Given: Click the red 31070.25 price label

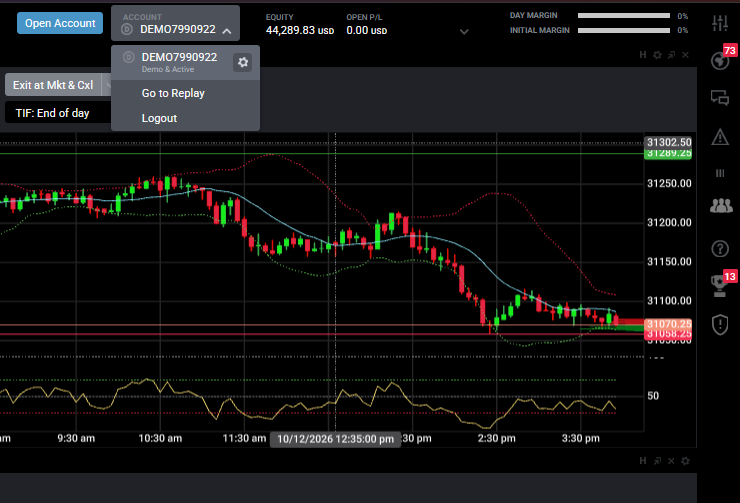Looking at the screenshot, I should (668, 324).
